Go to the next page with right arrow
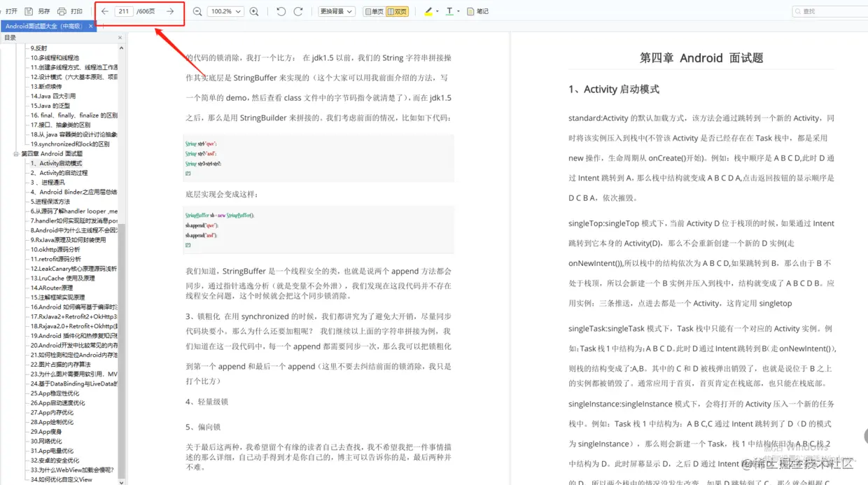868x485 pixels. click(x=170, y=11)
